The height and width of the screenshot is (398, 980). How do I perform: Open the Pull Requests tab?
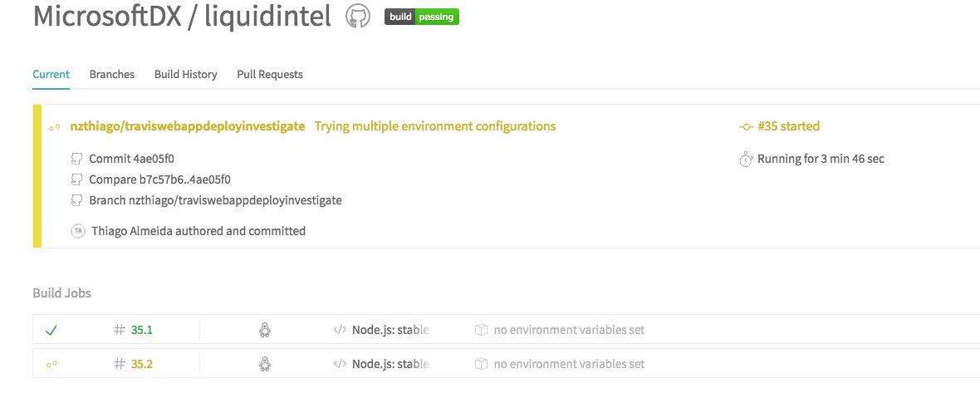[x=270, y=74]
